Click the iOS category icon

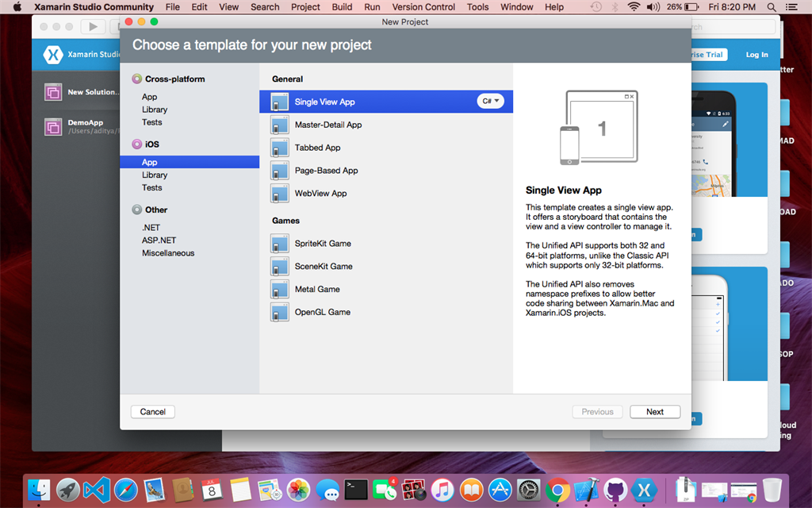(136, 144)
